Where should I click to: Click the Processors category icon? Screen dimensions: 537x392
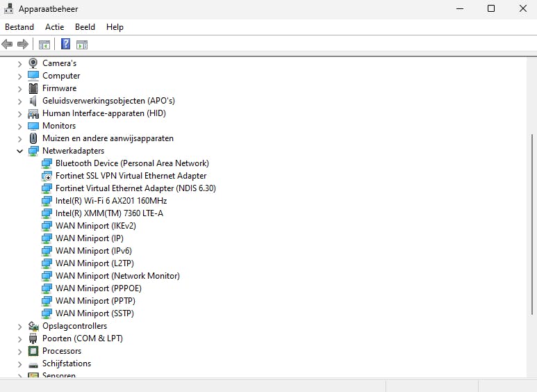[x=33, y=351]
